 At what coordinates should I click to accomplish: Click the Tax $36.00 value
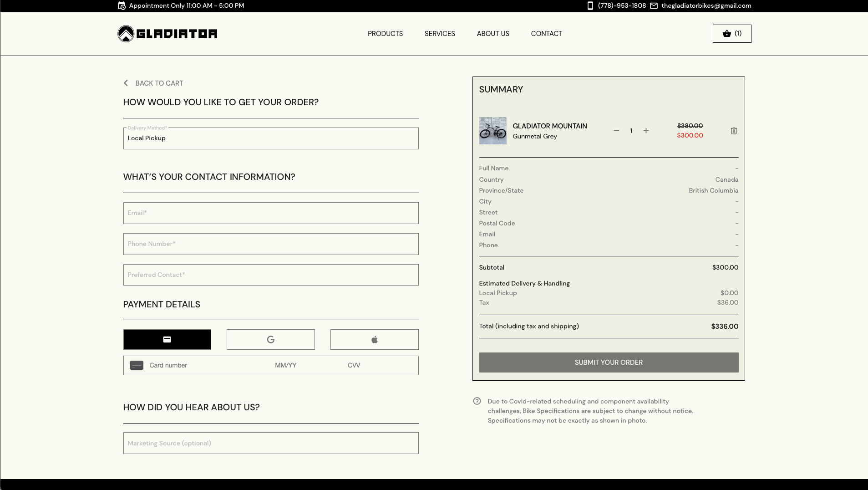coord(728,302)
